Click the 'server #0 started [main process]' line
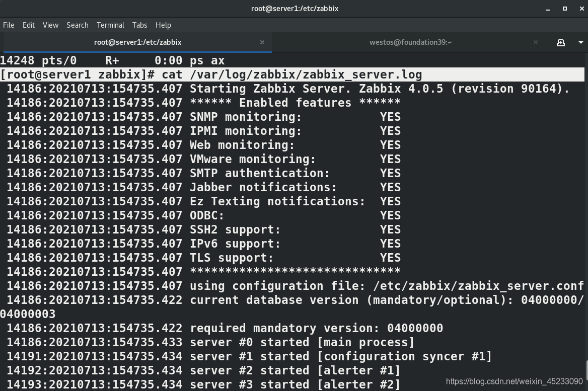This screenshot has height=391, width=588. point(210,342)
